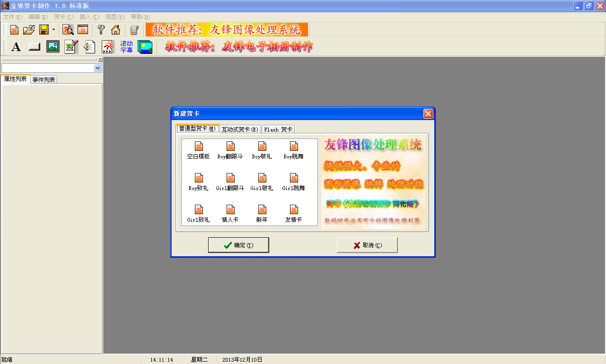Click the 取消(C) cancel button
Image resolution: width=606 pixels, height=364 pixels.
367,245
